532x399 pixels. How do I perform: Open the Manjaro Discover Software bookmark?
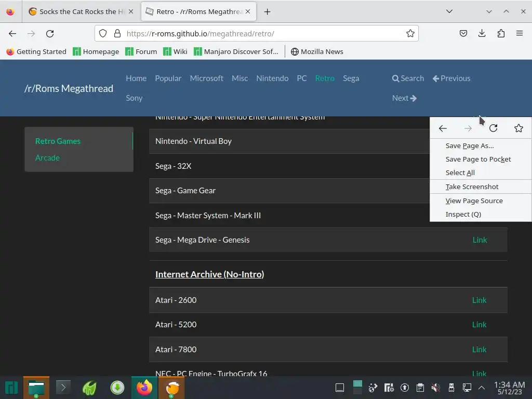click(x=236, y=51)
